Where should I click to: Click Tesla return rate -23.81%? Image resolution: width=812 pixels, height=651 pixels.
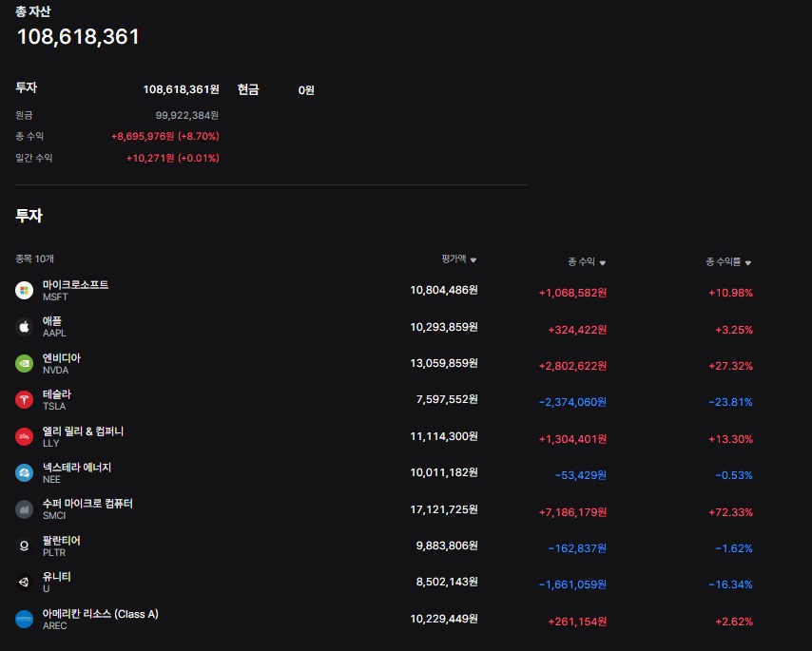click(x=730, y=402)
